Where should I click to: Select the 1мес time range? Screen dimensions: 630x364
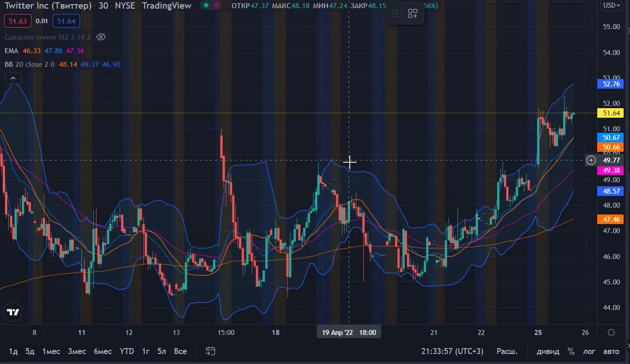pos(51,351)
